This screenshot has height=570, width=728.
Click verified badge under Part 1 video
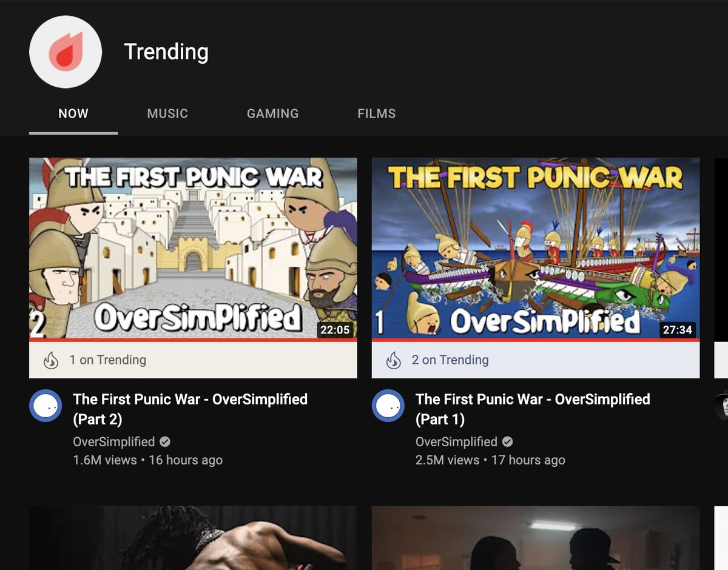coord(508,441)
